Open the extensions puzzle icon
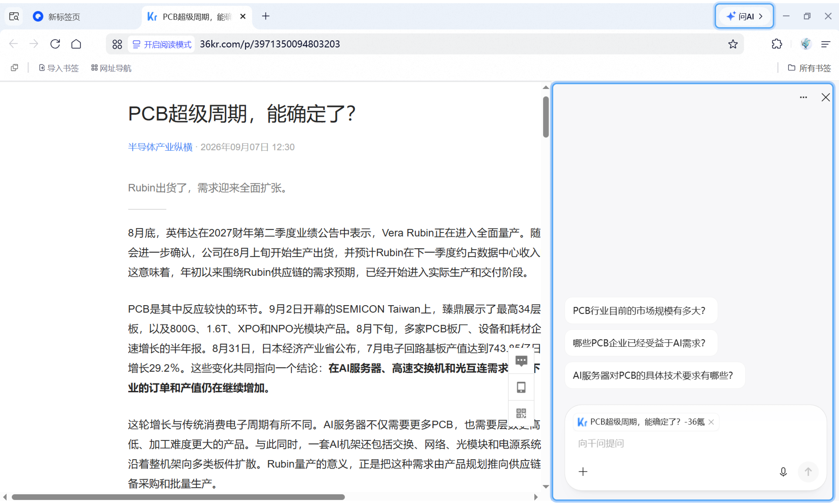The image size is (839, 504). point(777,44)
